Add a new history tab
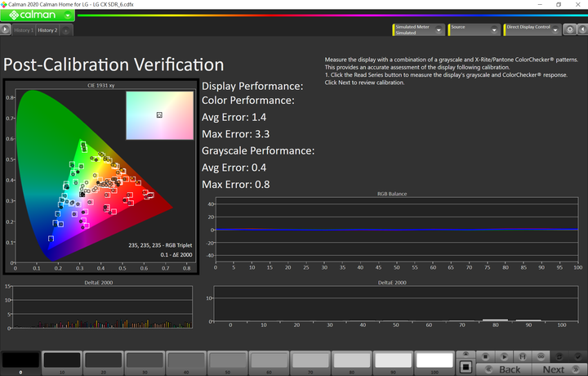Image resolution: width=588 pixels, height=376 pixels. click(x=65, y=30)
